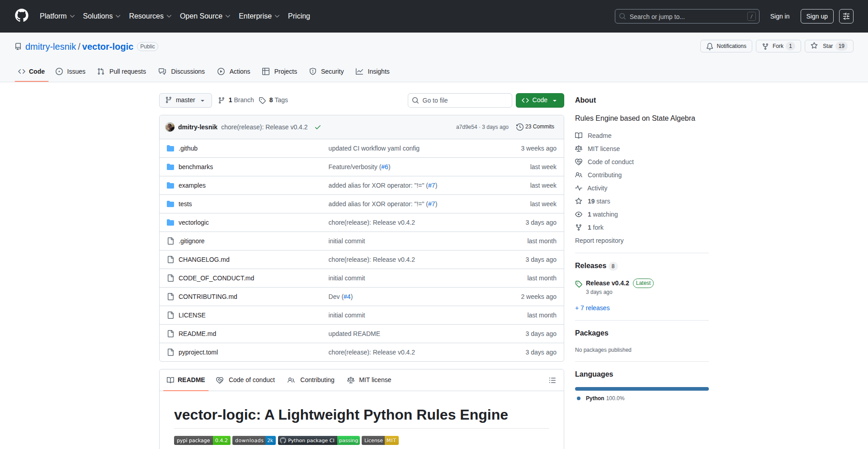Focus the Go to file search field
Viewport: 868px width, 449px height.
[x=460, y=100]
